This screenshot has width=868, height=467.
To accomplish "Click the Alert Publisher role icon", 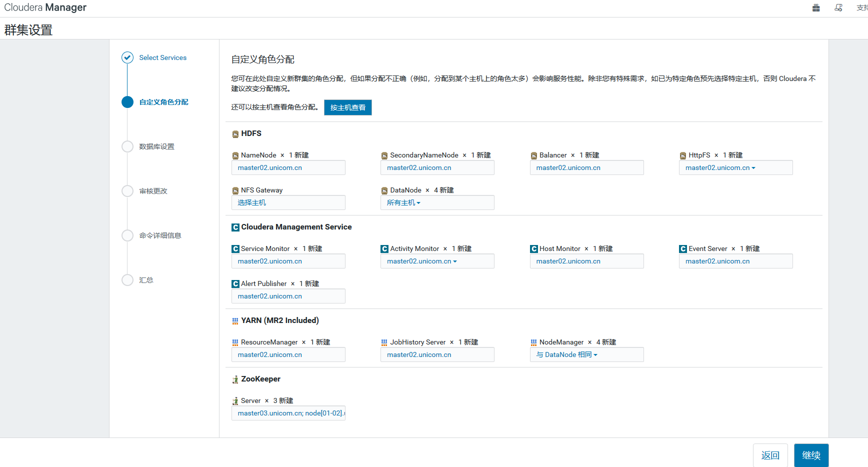I will [235, 284].
